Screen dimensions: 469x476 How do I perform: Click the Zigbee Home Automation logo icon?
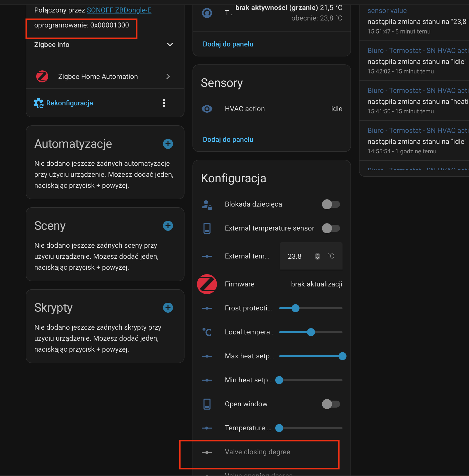point(42,76)
